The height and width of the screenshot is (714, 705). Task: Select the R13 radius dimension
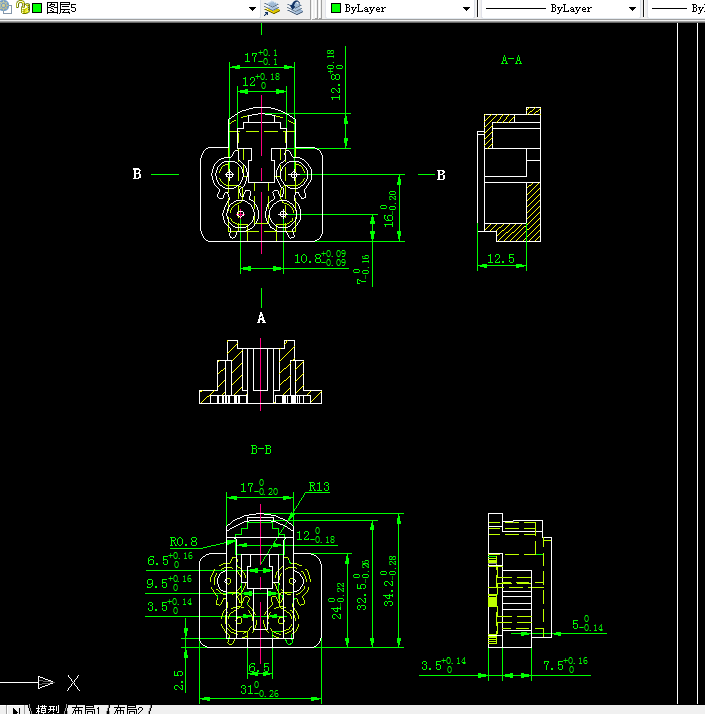(319, 487)
